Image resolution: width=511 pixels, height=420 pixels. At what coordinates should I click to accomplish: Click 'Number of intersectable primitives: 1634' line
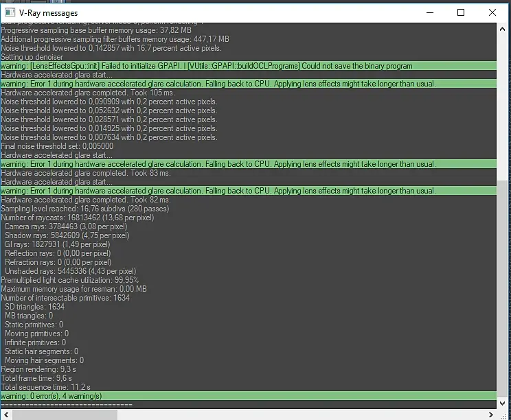tap(65, 298)
